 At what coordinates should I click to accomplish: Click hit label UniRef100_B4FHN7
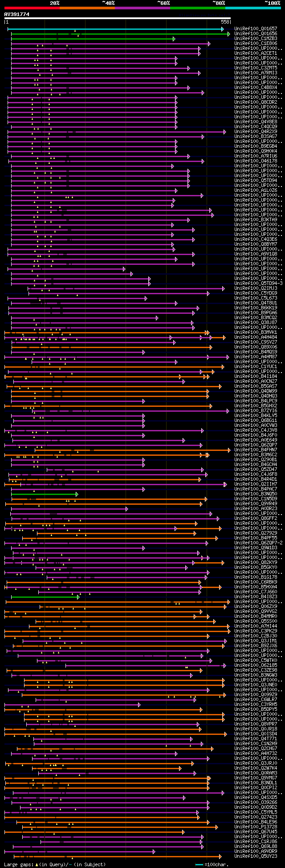click(256, 450)
